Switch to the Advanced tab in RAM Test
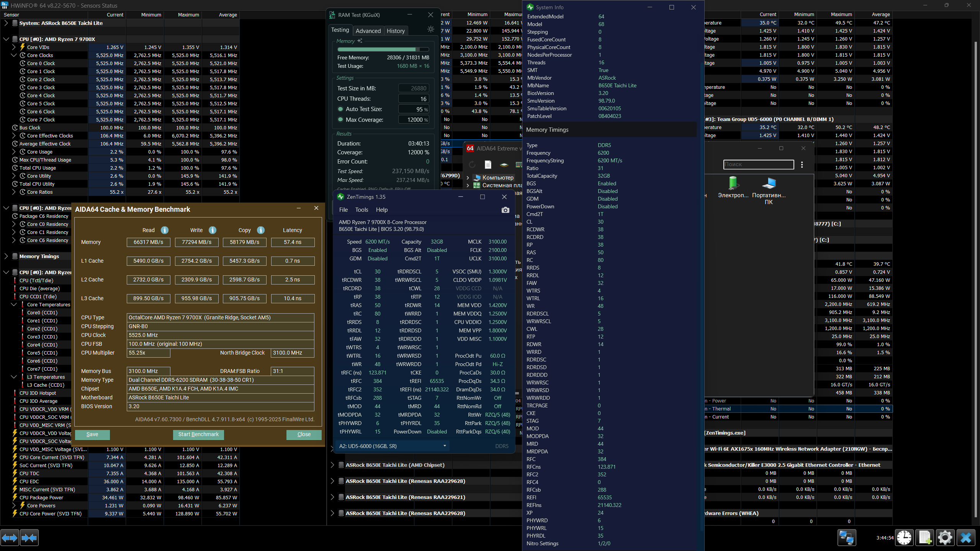This screenshot has height=551, width=980. pyautogui.click(x=368, y=31)
